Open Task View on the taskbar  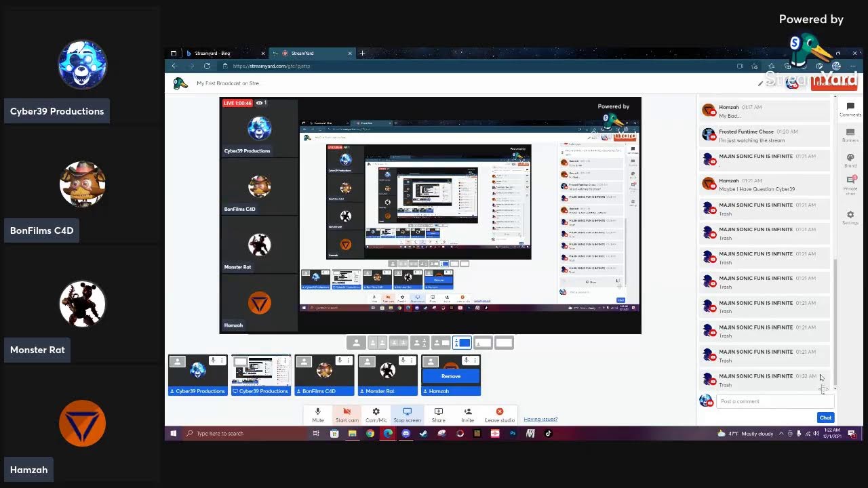coord(316,434)
